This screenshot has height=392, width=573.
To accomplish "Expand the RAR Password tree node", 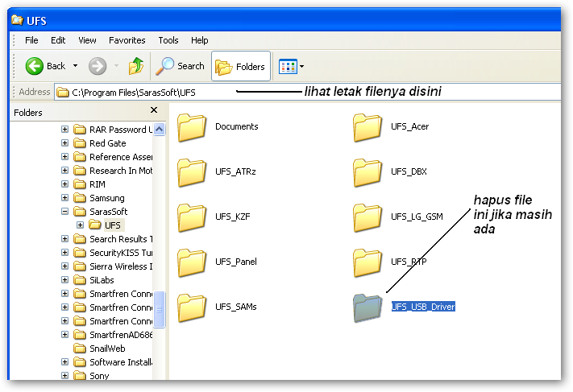I will pos(64,130).
